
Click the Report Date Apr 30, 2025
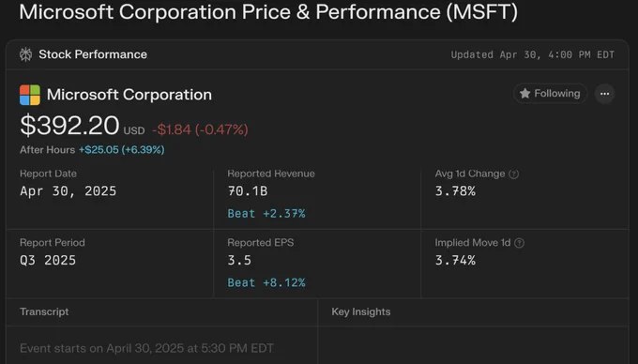coord(68,191)
